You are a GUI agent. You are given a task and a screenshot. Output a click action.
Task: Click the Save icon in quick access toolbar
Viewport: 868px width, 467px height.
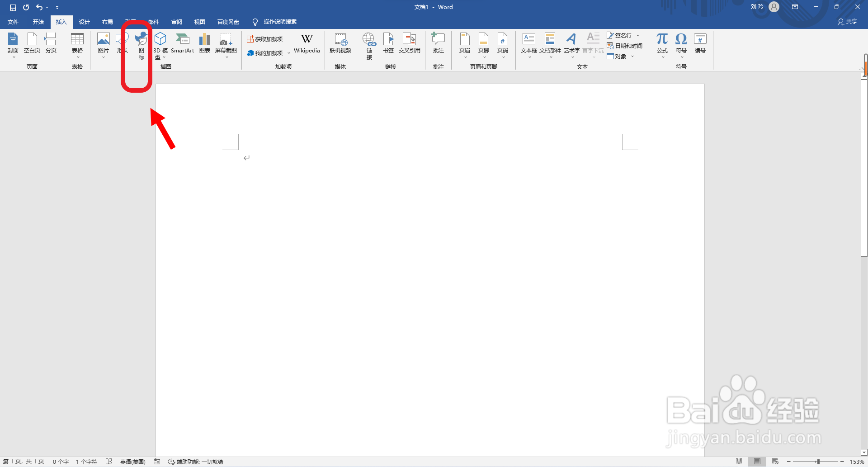[13, 7]
